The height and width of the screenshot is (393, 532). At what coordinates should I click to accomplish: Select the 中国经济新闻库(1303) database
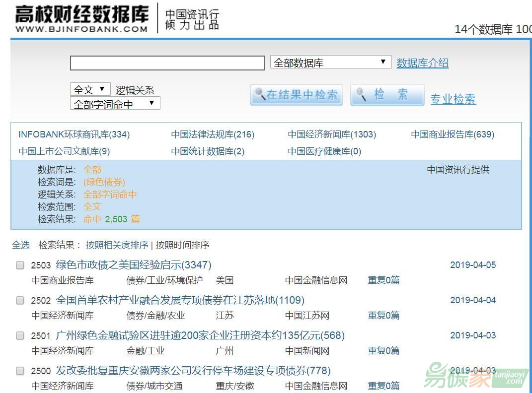[332, 134]
